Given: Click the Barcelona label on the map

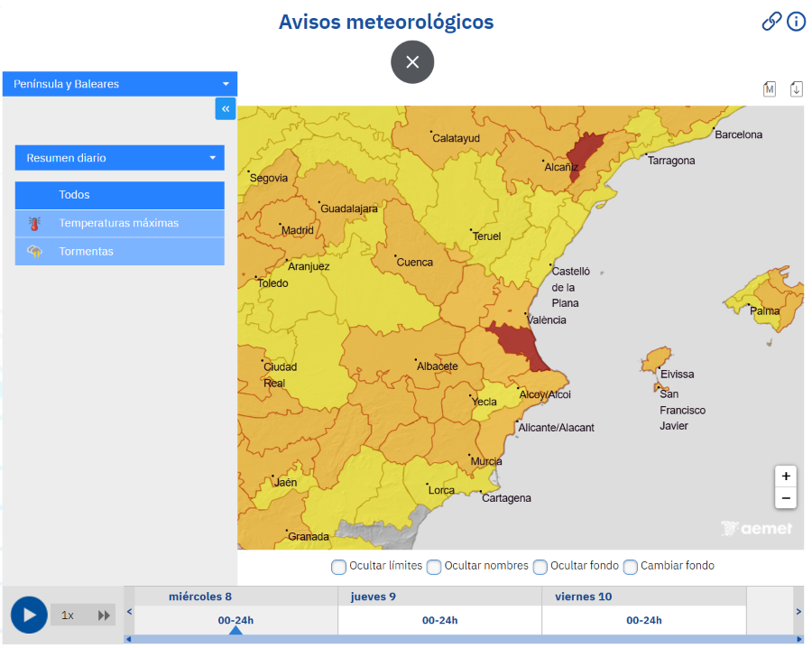Looking at the screenshot, I should 738,134.
